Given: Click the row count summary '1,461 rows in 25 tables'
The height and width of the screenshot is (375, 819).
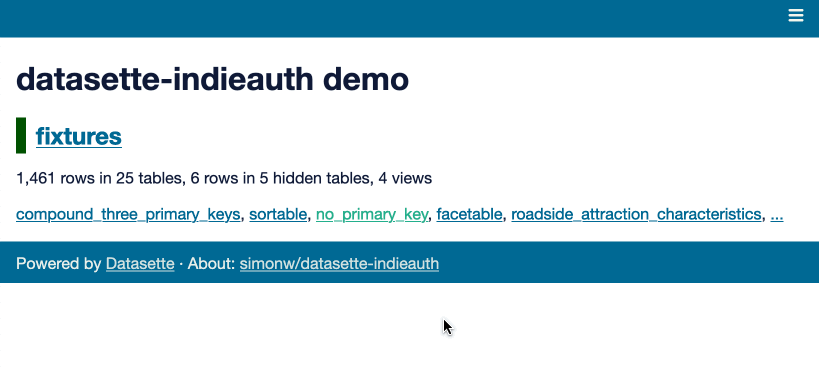Looking at the screenshot, I should point(99,179).
